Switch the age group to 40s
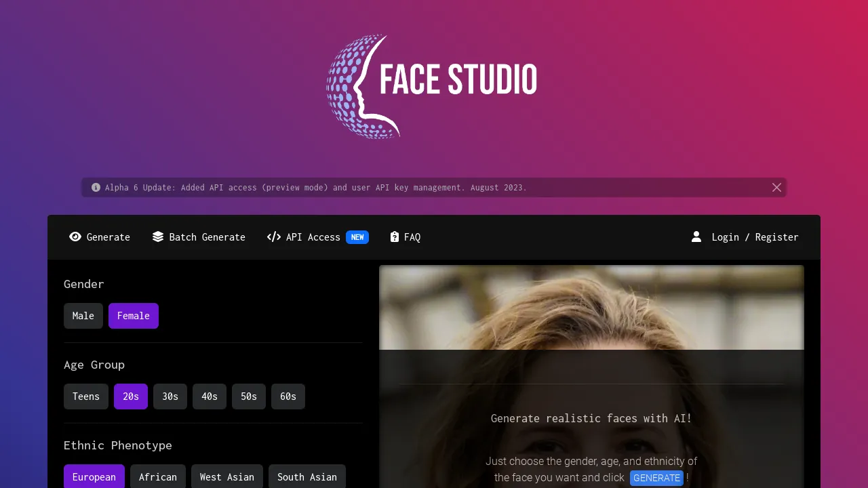The width and height of the screenshot is (868, 488). point(210,396)
